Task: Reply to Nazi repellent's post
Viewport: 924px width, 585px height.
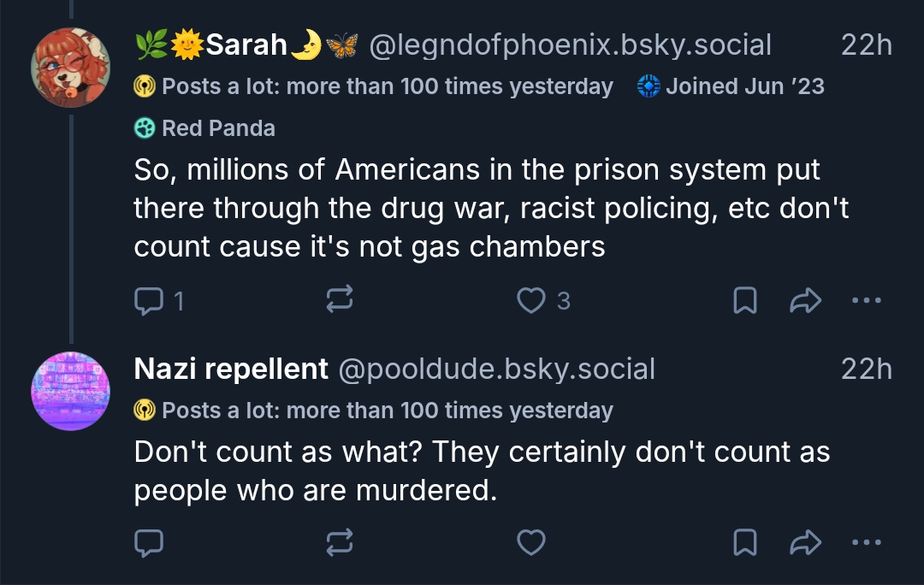Action: pos(150,542)
